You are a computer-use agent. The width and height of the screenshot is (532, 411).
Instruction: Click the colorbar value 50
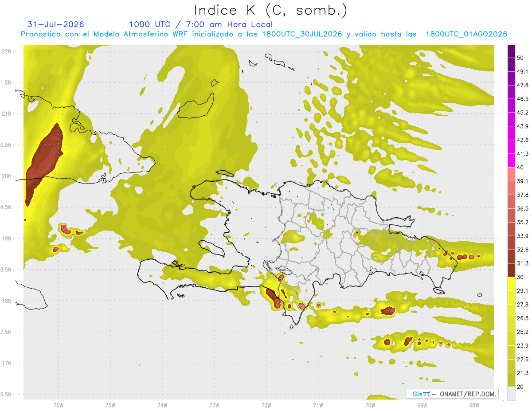[521, 58]
